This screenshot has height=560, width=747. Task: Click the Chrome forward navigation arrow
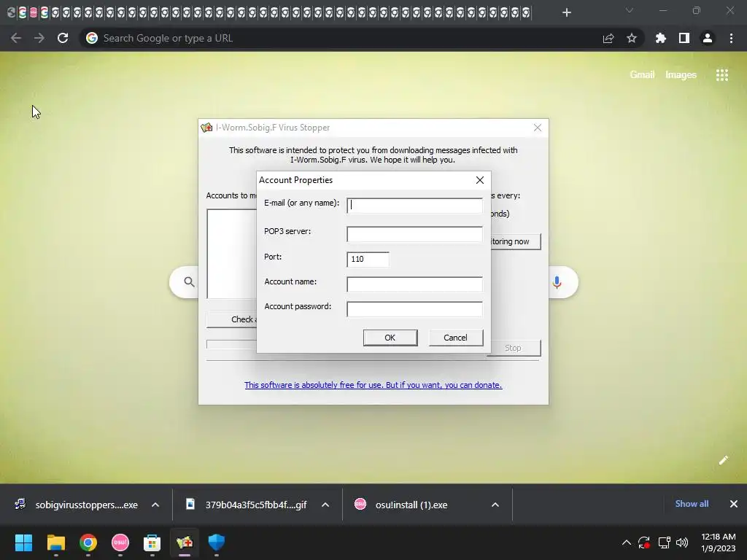tap(39, 38)
